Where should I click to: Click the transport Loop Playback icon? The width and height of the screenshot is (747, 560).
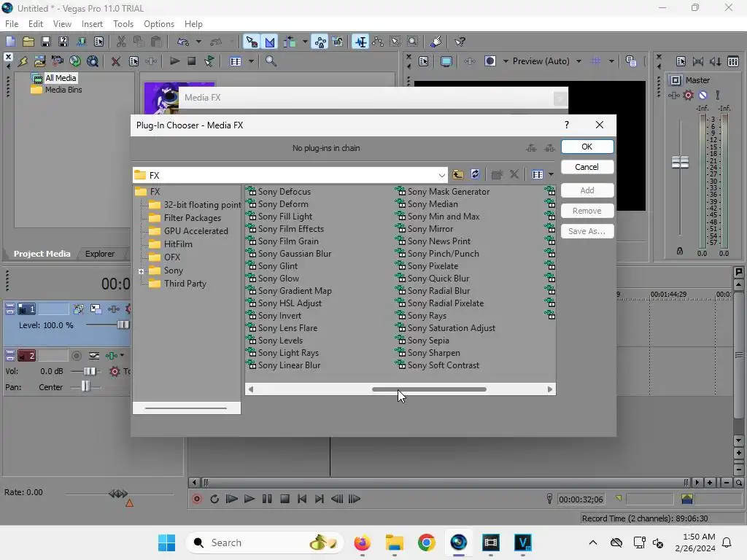tap(214, 499)
